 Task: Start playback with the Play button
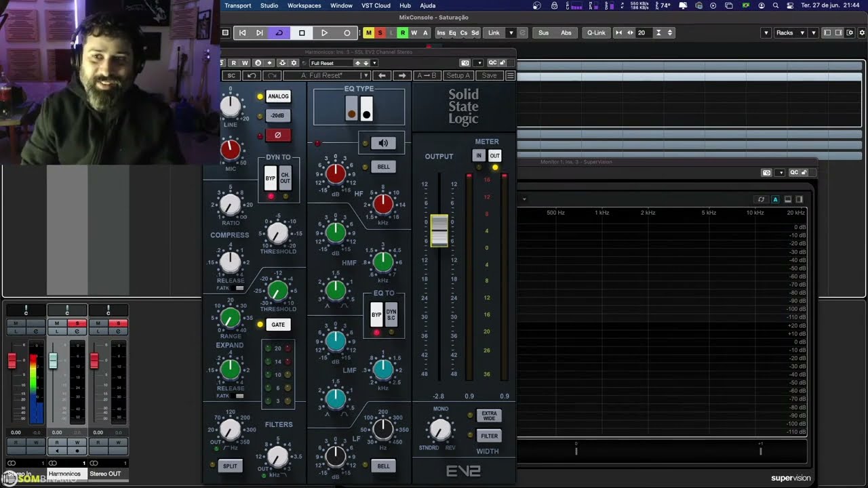(324, 33)
